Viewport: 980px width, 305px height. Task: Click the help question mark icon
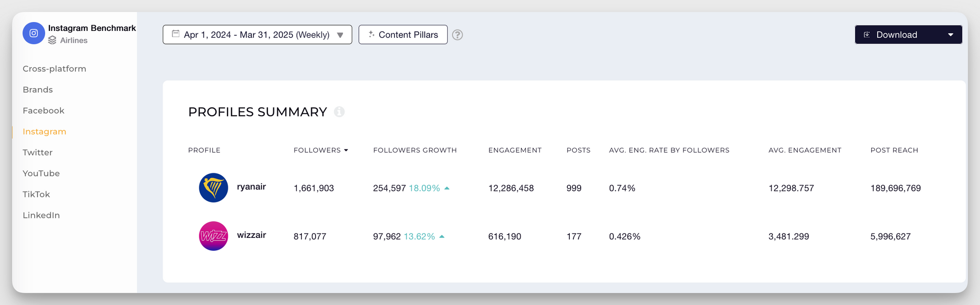457,35
